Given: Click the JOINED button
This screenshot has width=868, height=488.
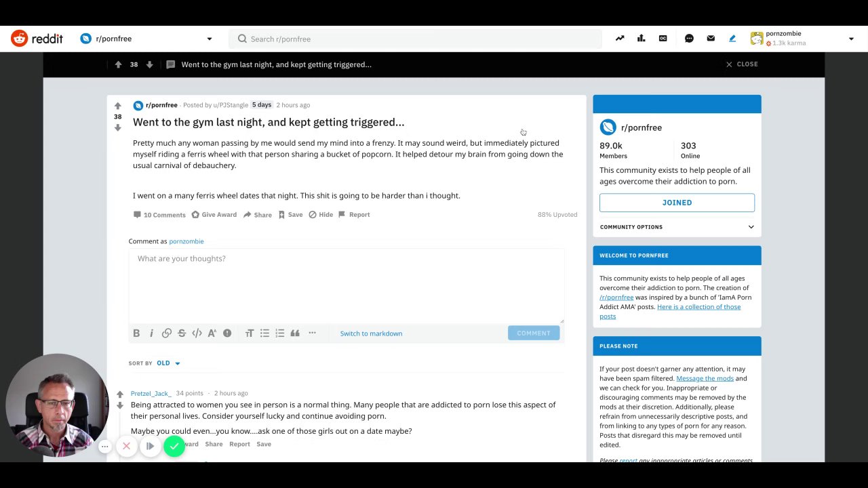Looking at the screenshot, I should point(677,203).
